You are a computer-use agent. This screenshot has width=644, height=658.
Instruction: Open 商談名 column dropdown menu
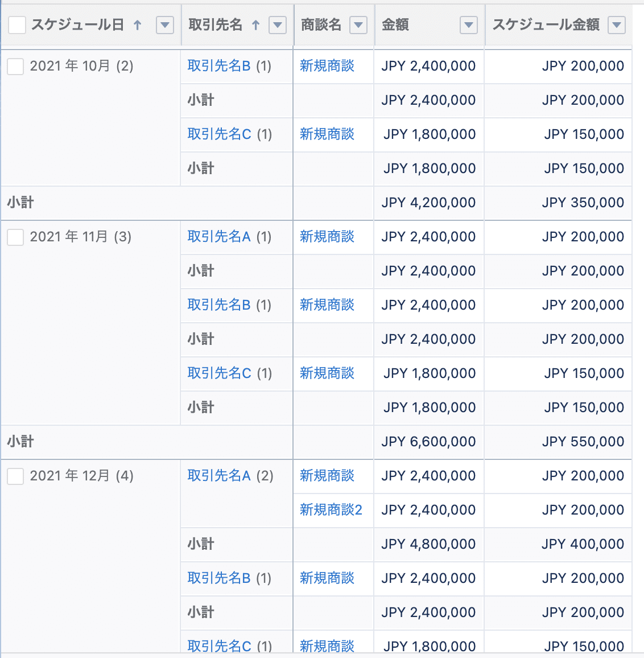point(358,25)
